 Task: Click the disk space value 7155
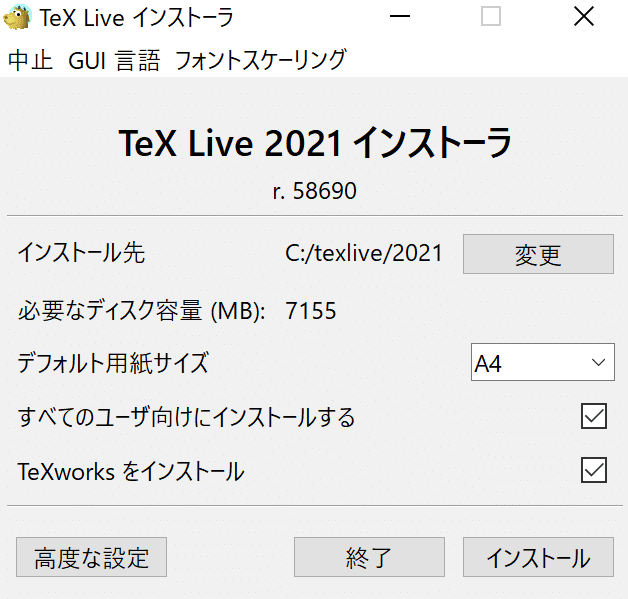coord(311,311)
